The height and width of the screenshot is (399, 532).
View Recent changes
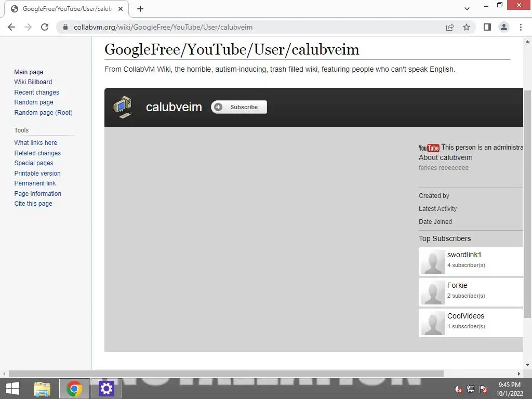point(37,92)
